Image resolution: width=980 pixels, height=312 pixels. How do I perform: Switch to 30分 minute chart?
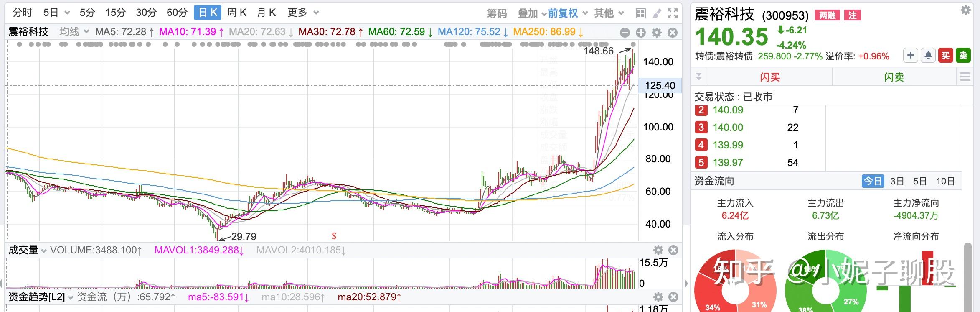click(x=146, y=13)
